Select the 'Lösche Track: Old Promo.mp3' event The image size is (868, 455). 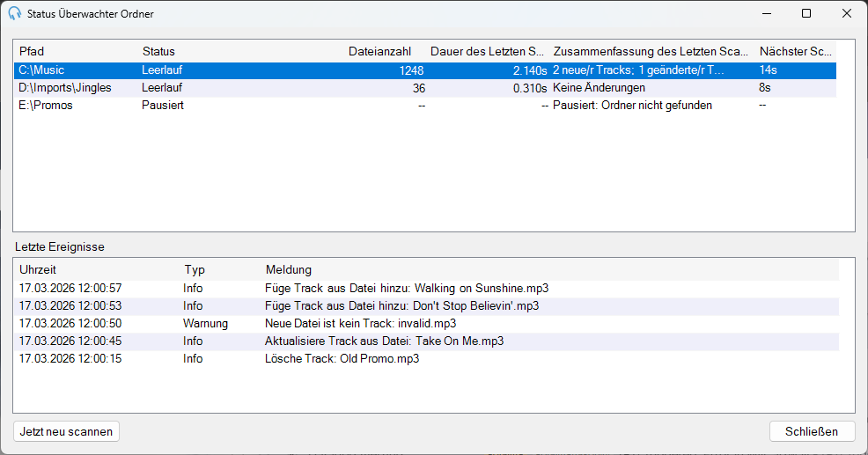pos(426,359)
